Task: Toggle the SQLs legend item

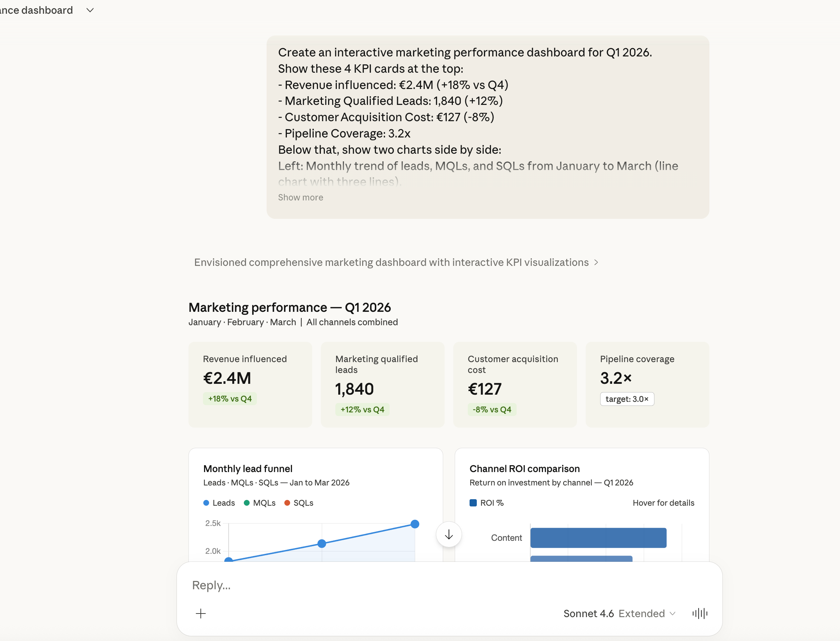Action: pyautogui.click(x=299, y=503)
